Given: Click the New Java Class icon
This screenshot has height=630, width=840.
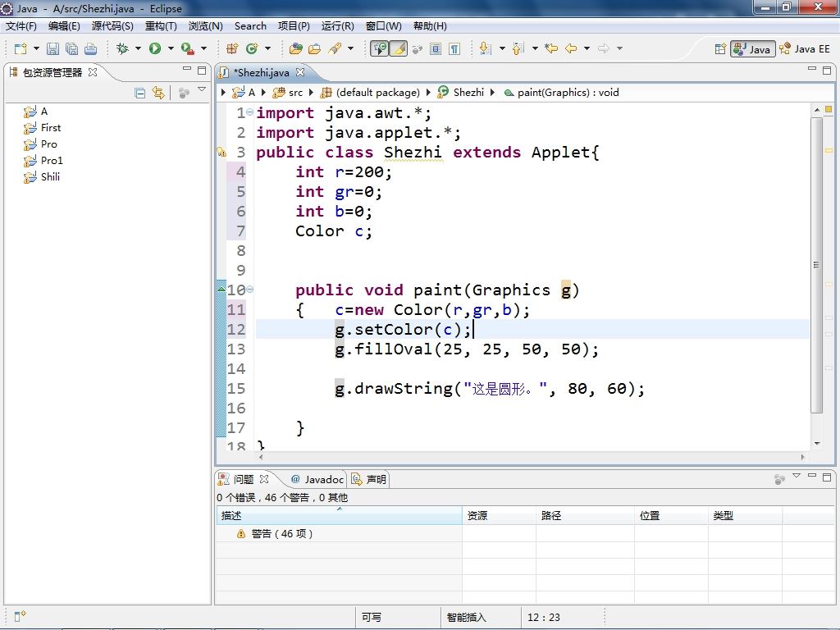Looking at the screenshot, I should coord(252,49).
